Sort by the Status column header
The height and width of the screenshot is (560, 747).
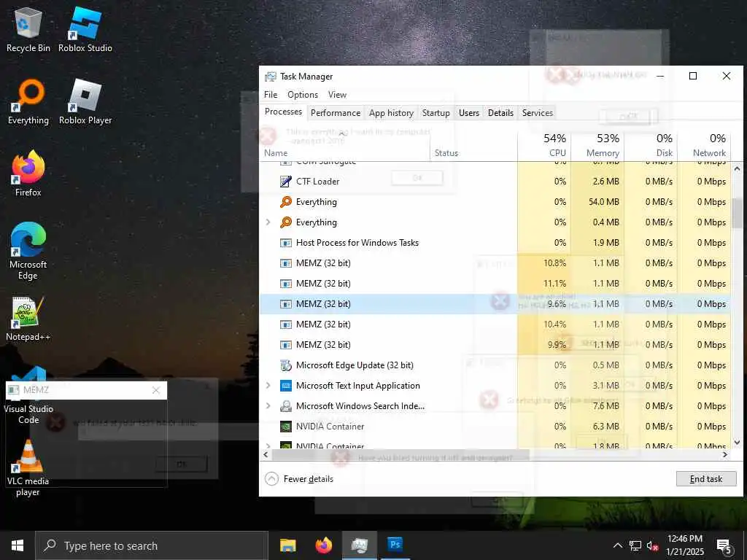(473, 145)
